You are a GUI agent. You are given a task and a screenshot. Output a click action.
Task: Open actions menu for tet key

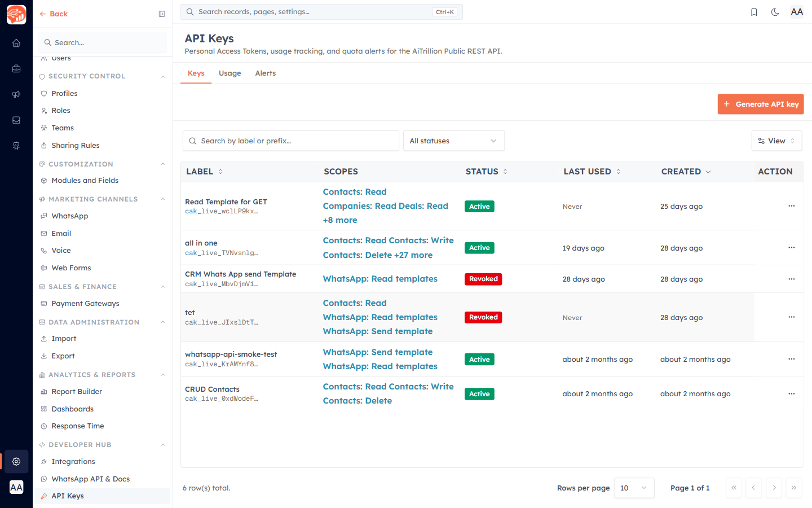click(792, 317)
